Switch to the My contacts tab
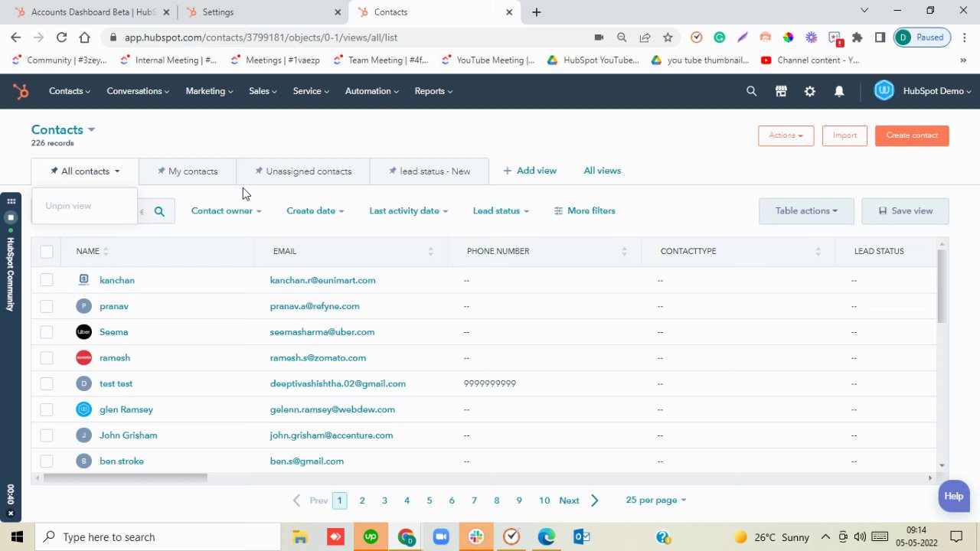The width and height of the screenshot is (980, 551). tap(188, 171)
